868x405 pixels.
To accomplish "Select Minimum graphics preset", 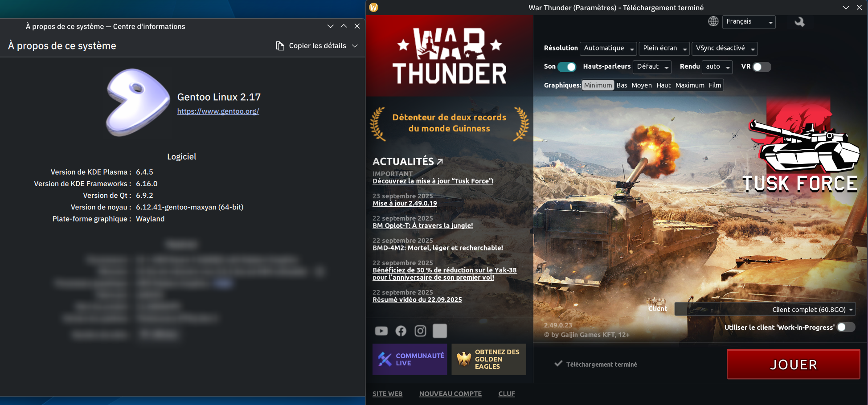I will pyautogui.click(x=598, y=85).
